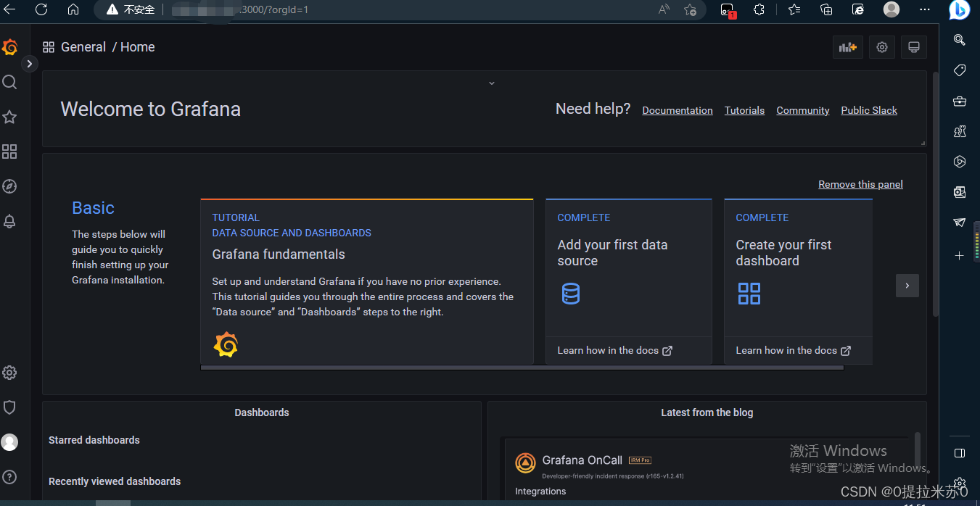Open Search dashboards in Grafana sidebar
Screen dimensions: 980x506
coord(9,82)
